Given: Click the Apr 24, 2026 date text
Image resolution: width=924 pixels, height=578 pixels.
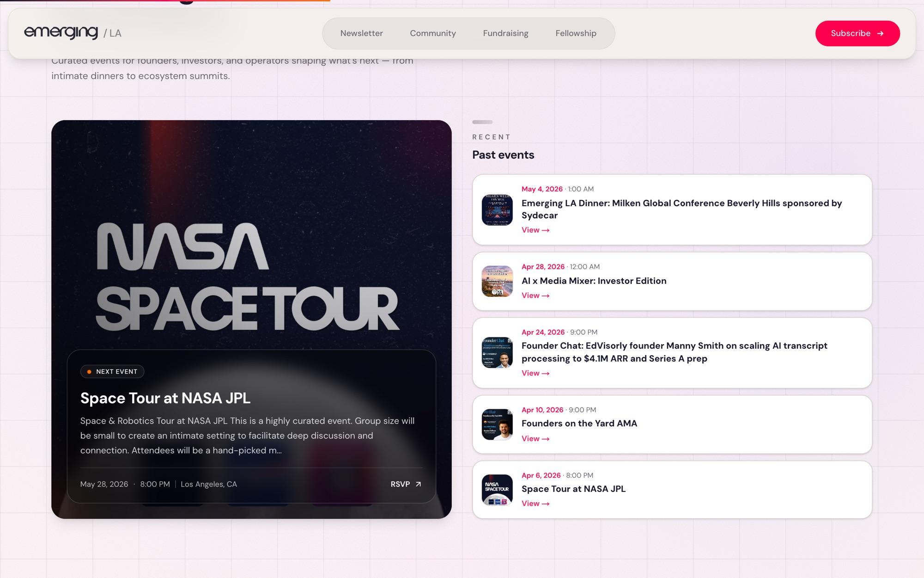Looking at the screenshot, I should 543,332.
